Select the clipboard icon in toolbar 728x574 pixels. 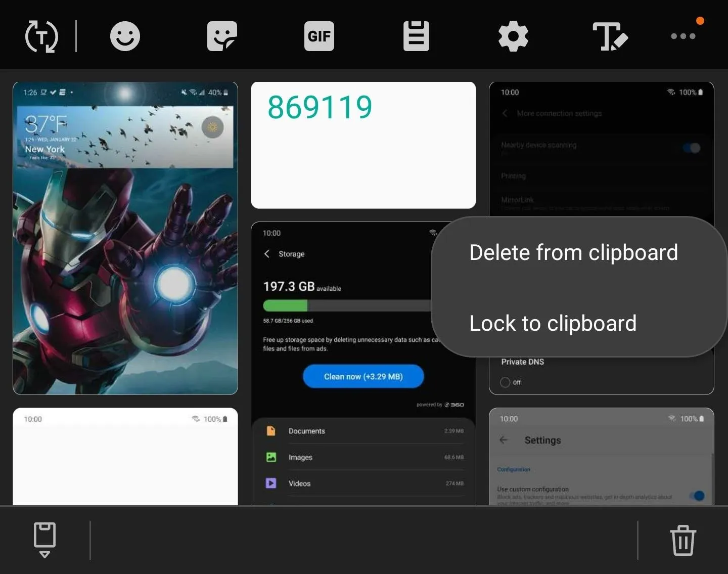point(416,36)
